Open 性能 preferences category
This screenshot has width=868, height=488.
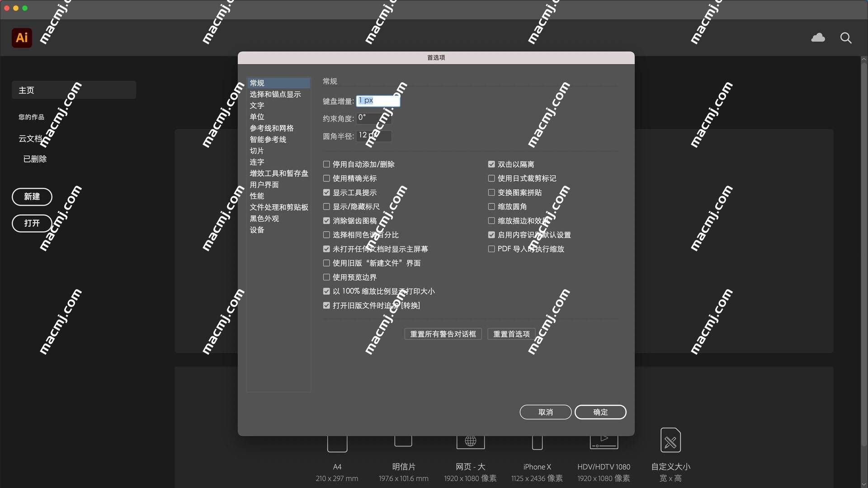(x=278, y=196)
